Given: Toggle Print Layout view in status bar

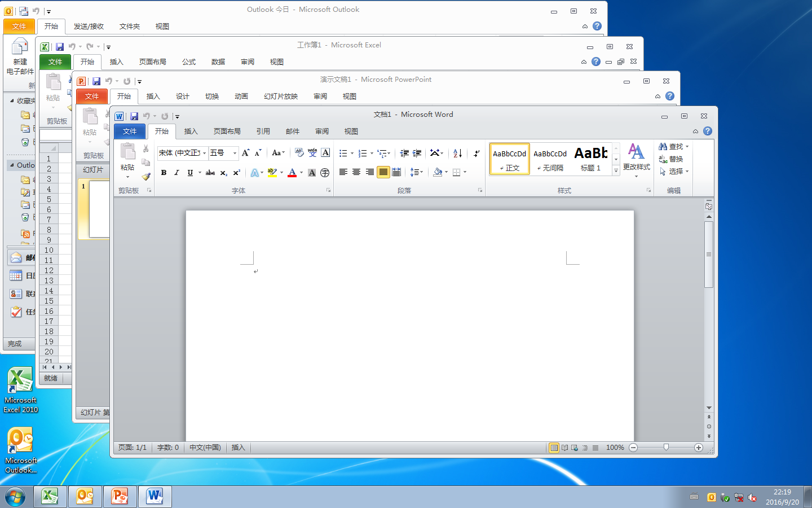Looking at the screenshot, I should (x=554, y=448).
